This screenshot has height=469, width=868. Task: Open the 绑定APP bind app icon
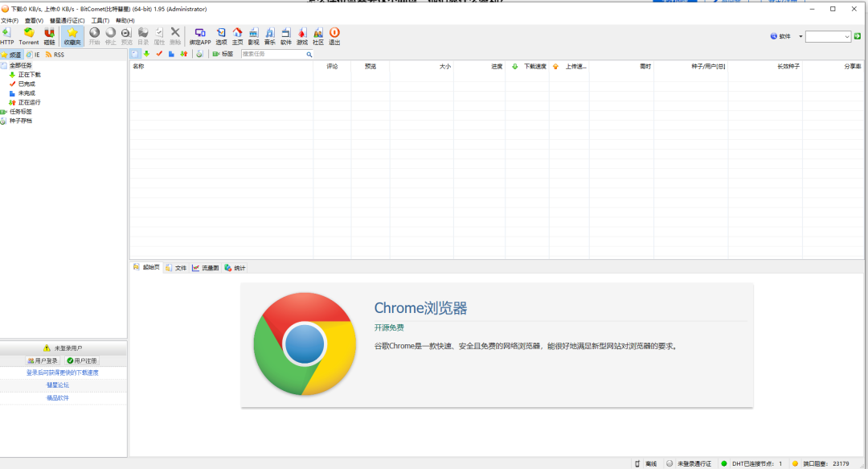200,36
